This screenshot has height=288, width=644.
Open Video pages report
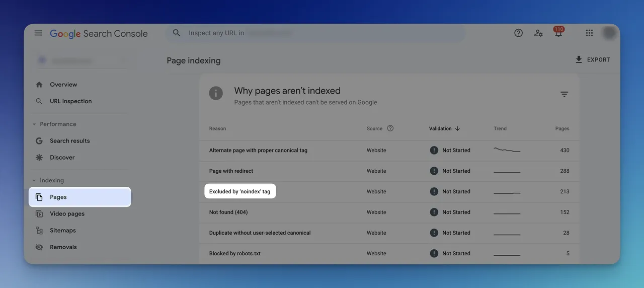click(x=67, y=214)
